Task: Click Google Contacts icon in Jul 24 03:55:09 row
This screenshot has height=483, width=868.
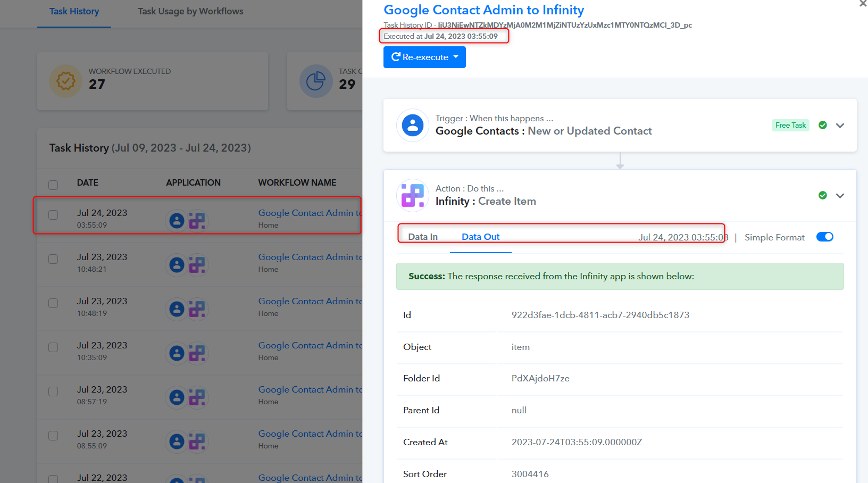Action: 177,220
